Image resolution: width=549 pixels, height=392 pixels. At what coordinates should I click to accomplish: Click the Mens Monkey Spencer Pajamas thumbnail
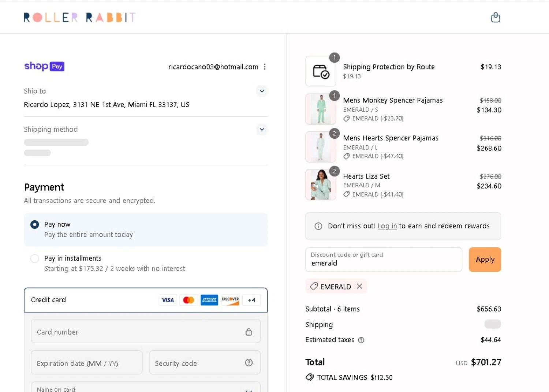[321, 109]
